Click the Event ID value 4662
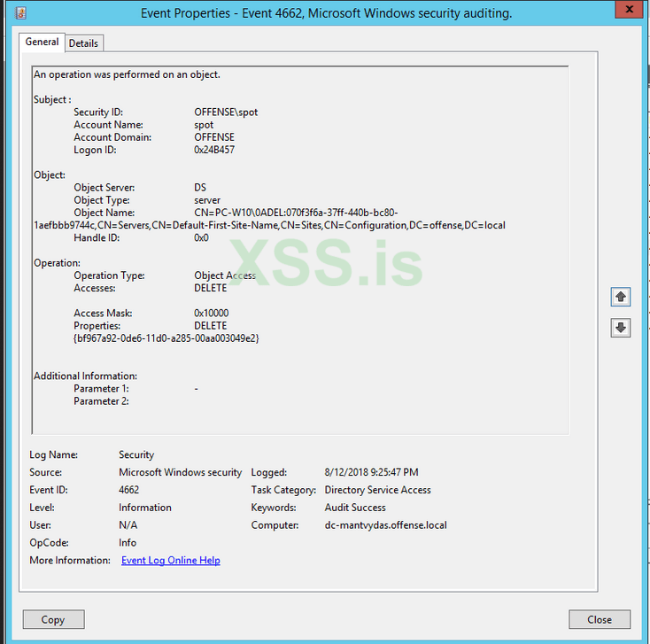 (x=129, y=490)
